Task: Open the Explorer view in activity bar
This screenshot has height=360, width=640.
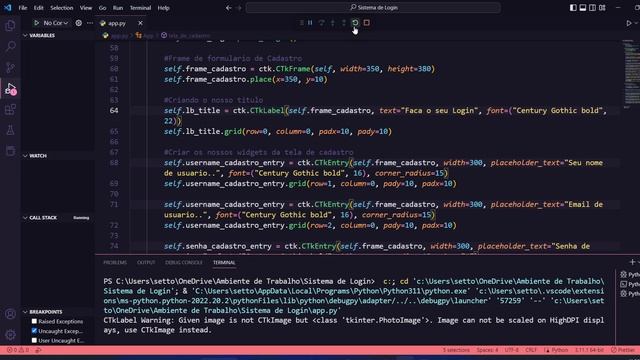Action: pyautogui.click(x=10, y=26)
